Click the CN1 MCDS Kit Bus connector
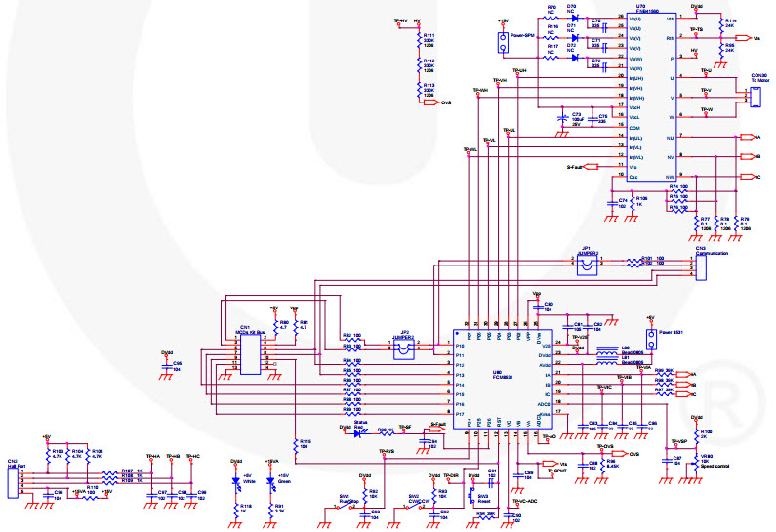776x532 pixels. pyautogui.click(x=253, y=354)
